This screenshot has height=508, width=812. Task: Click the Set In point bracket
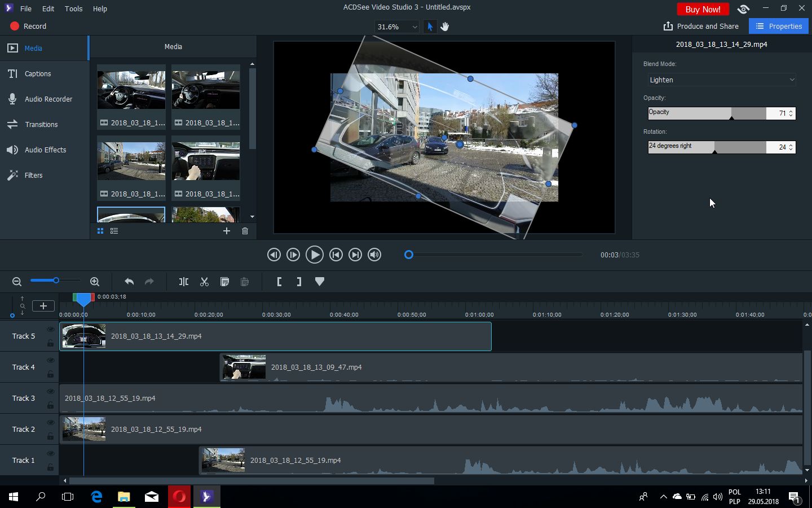pos(279,282)
